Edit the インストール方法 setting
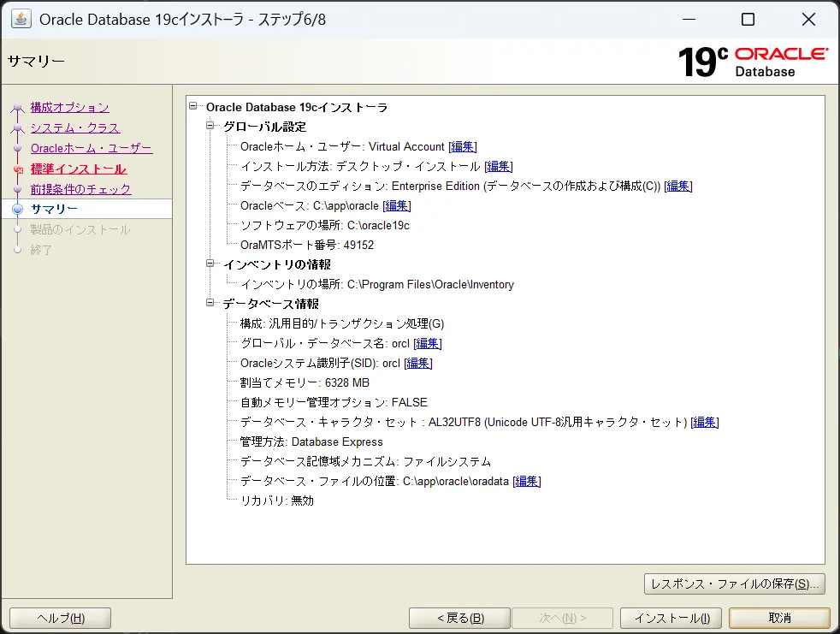Viewport: 840px width, 634px height. pyautogui.click(x=498, y=167)
